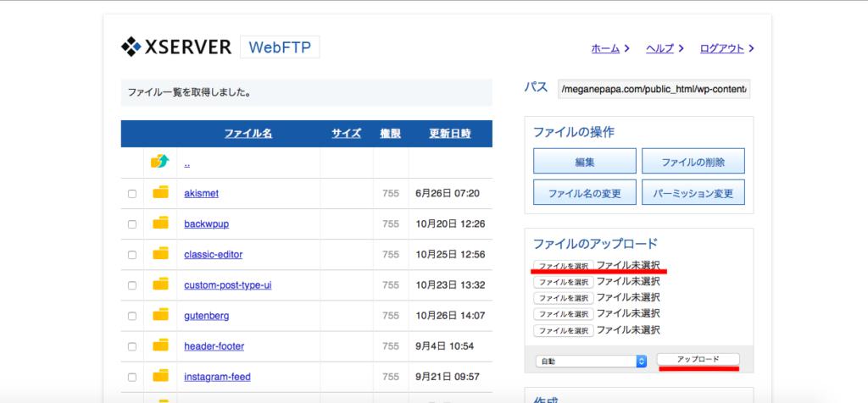The width and height of the screenshot is (868, 403).
Task: Tick the checkbox for custom-post-type-ui
Action: pyautogui.click(x=131, y=285)
